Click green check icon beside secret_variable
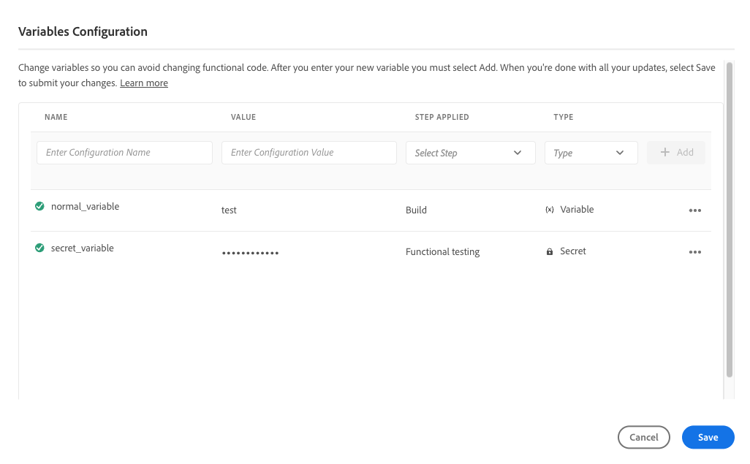This screenshot has height=464, width=750. (40, 248)
